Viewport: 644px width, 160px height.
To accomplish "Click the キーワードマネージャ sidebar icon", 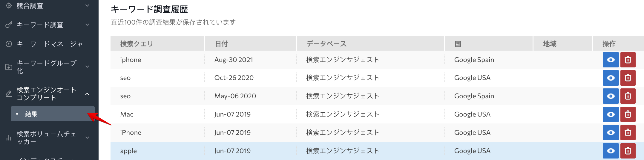I will point(9,44).
